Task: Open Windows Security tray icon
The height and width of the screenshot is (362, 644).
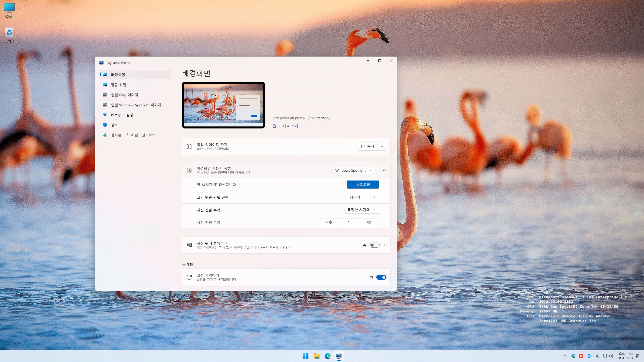Action: pyautogui.click(x=573, y=356)
